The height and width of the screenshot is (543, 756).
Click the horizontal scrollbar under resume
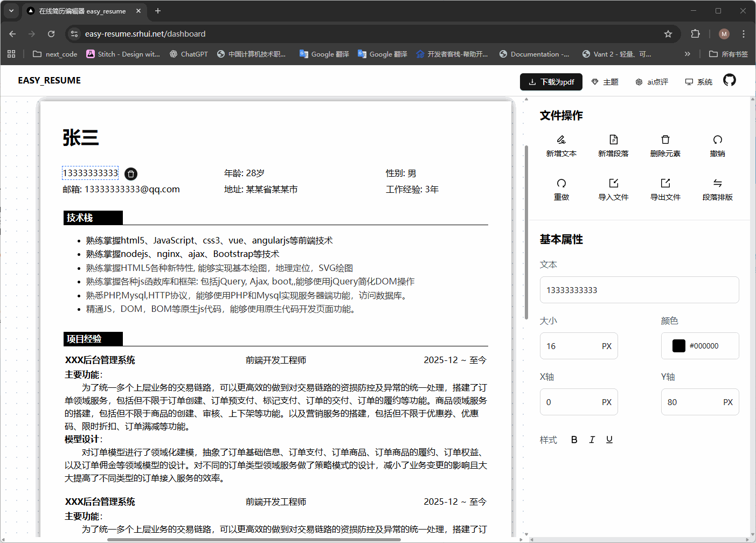pyautogui.click(x=254, y=539)
